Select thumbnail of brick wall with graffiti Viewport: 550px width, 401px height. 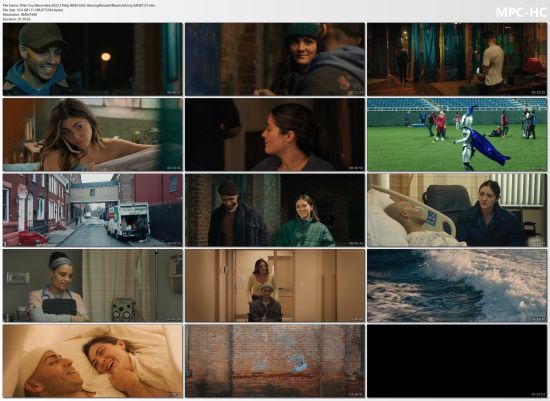coord(275,361)
